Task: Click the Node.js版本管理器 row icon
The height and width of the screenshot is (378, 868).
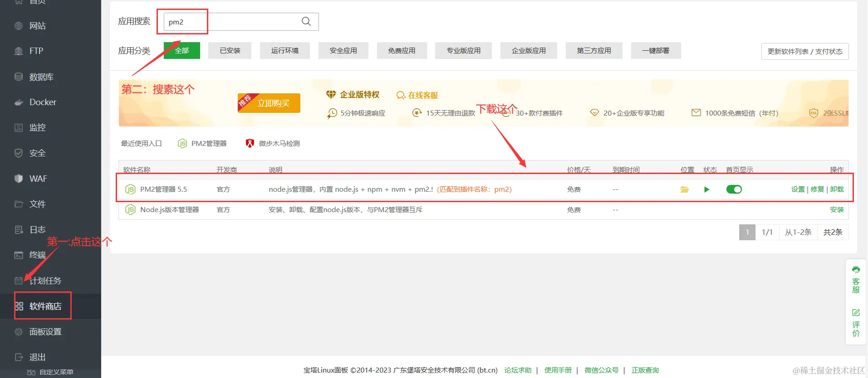Action: click(130, 209)
